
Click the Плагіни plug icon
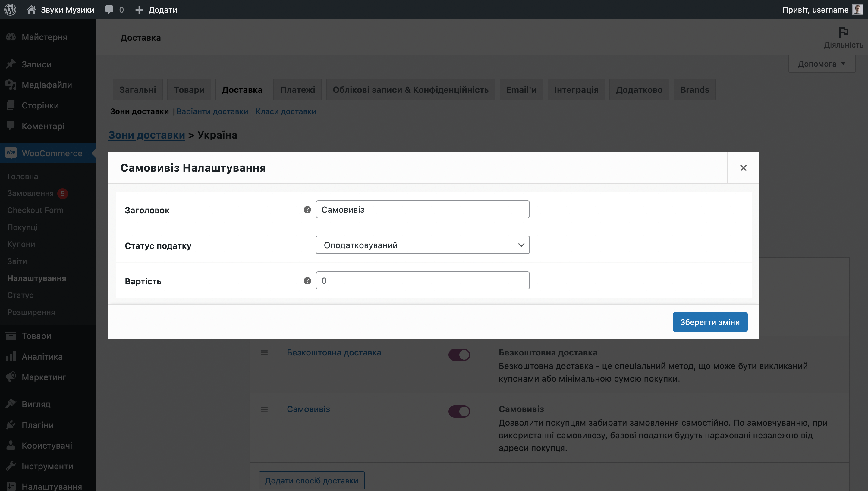point(11,424)
